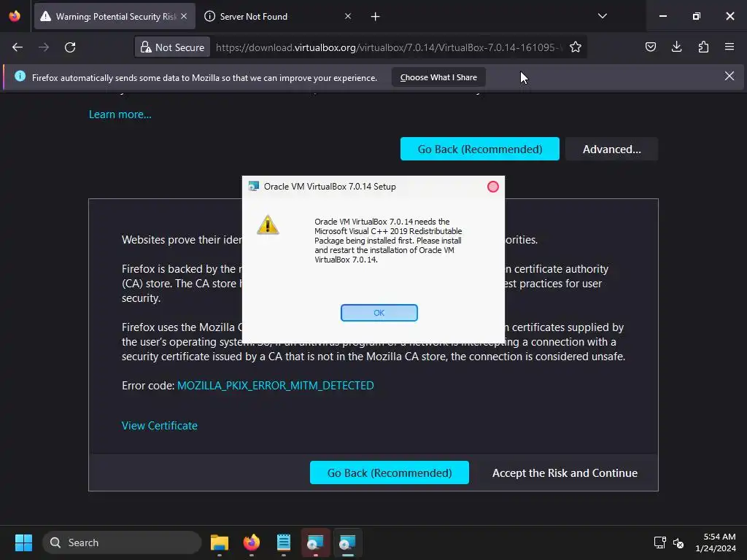Click the Firefox taskbar icon
Image resolution: width=747 pixels, height=560 pixels.
point(252,542)
